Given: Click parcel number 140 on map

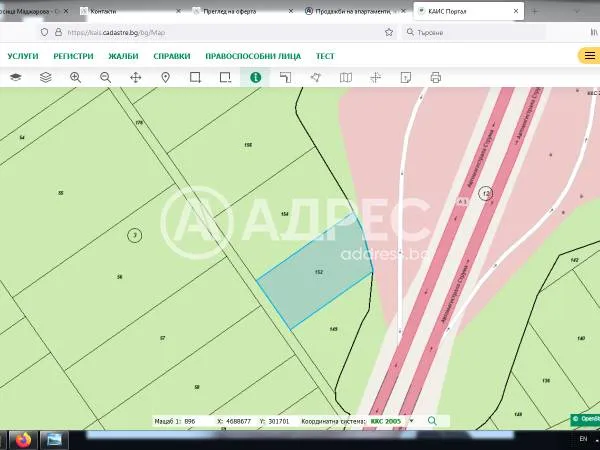Looking at the screenshot, I should [581, 338].
